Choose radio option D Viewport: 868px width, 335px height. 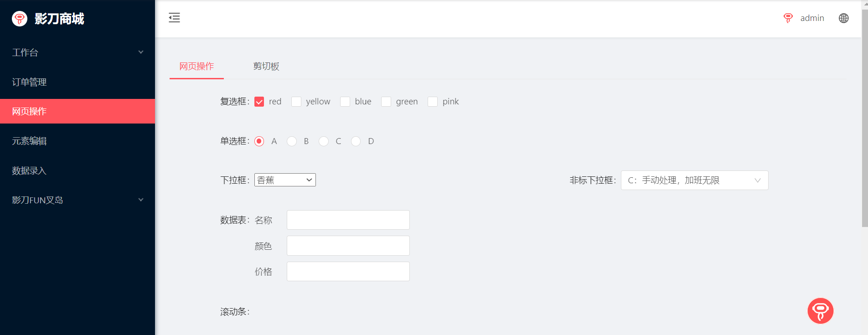356,141
